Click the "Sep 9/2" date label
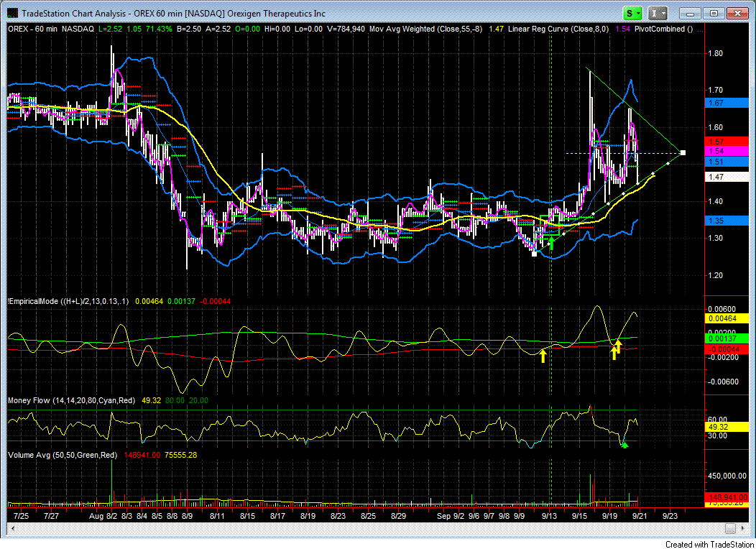 click(x=451, y=516)
